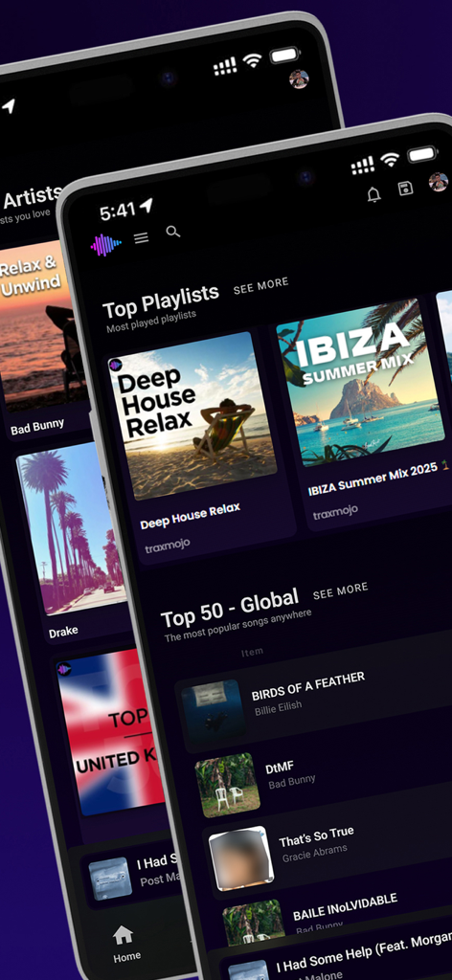See more Top 50 - Global
Screen dimensions: 452x980
click(340, 590)
